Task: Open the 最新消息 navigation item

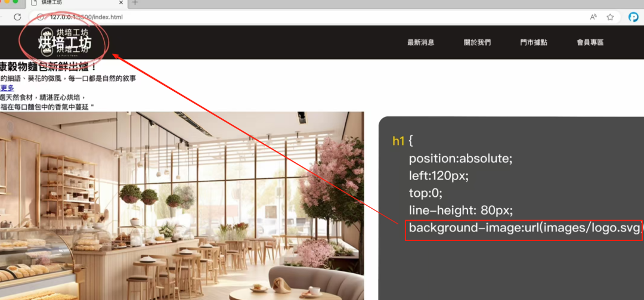Action: point(420,42)
